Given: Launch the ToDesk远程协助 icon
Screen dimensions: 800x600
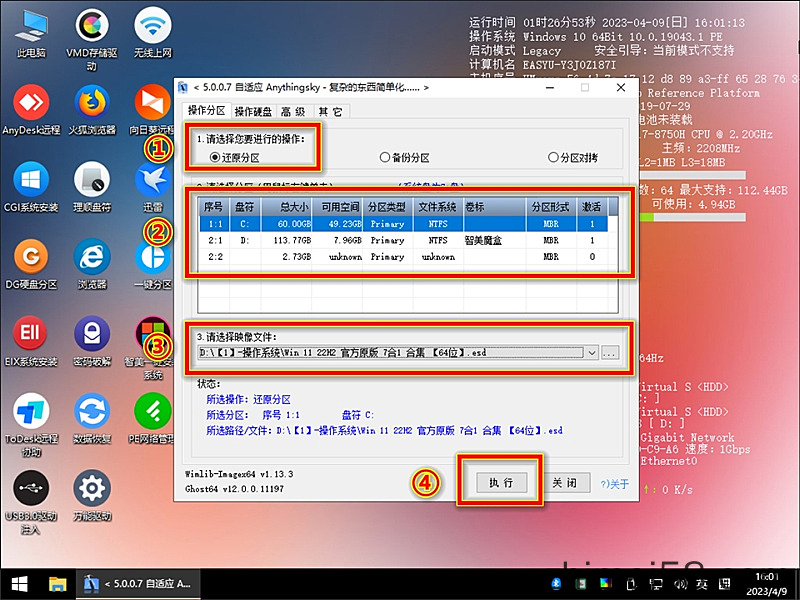Looking at the screenshot, I should pyautogui.click(x=31, y=424).
